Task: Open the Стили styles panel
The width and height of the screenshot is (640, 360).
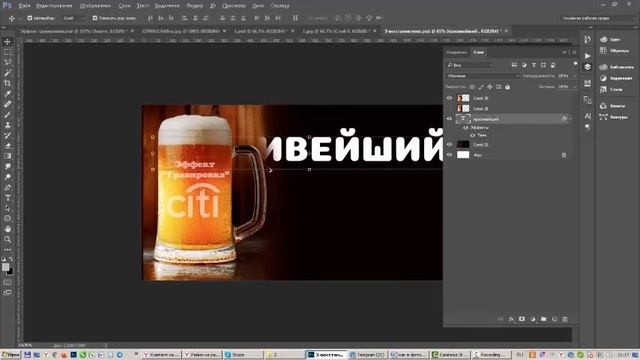Action: click(x=611, y=89)
